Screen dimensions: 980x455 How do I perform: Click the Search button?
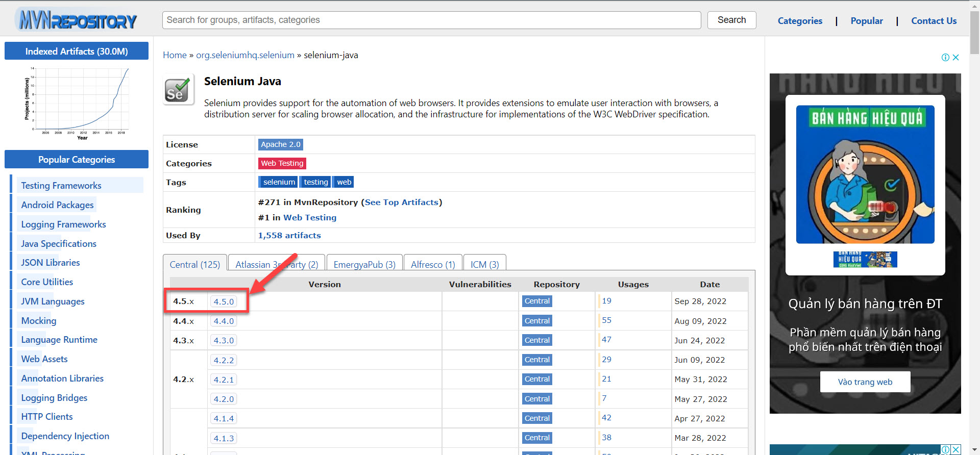pos(731,20)
